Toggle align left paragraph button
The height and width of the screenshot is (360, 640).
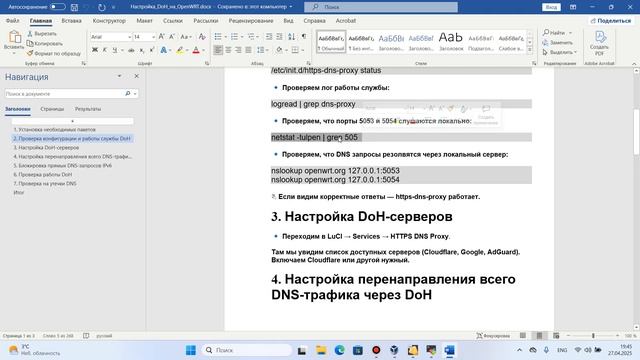click(x=218, y=50)
